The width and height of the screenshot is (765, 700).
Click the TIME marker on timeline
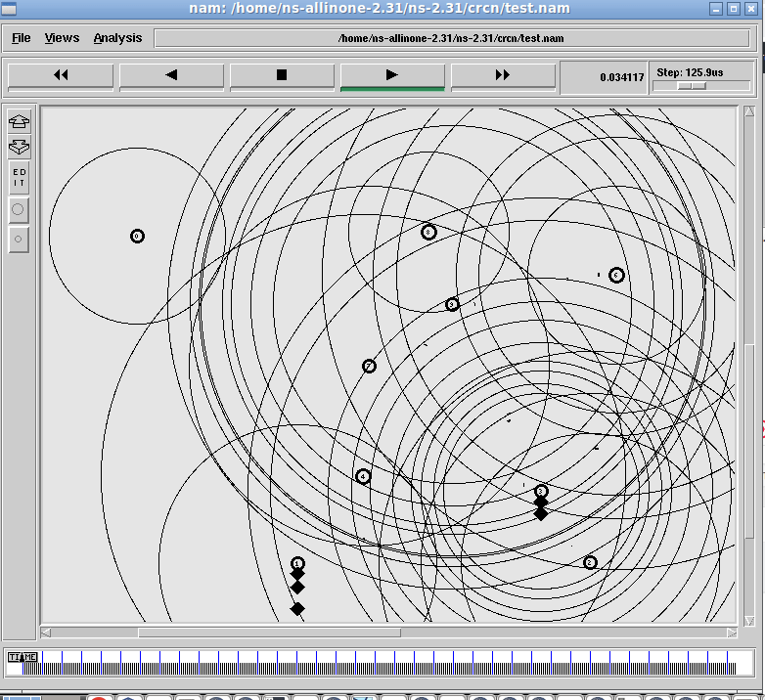22,657
